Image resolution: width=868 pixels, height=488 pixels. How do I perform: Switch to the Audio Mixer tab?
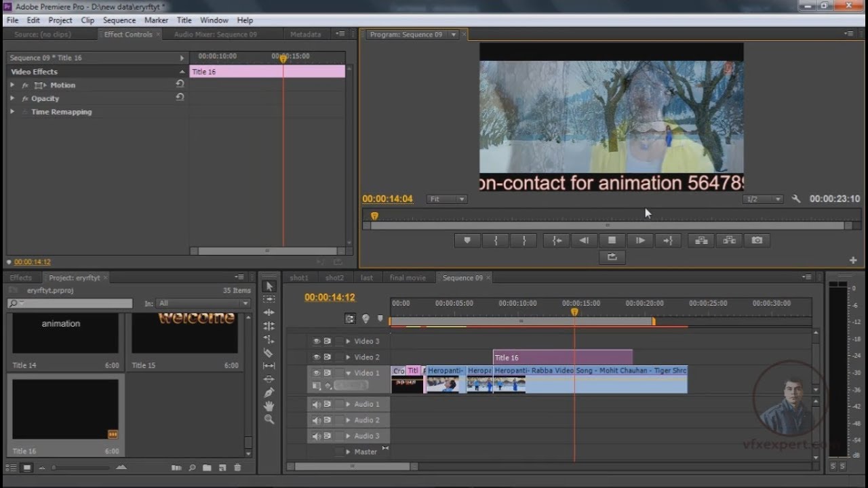[215, 34]
